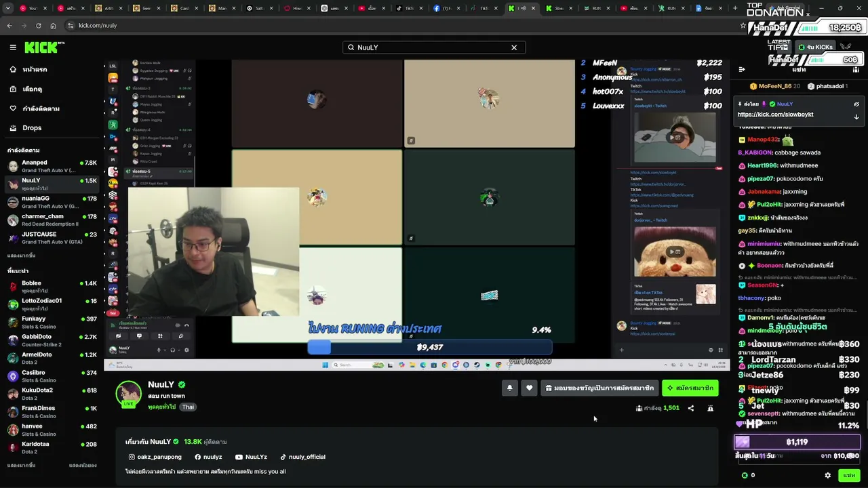The width and height of the screenshot is (868, 488).
Task: Open the browser tab search dropdown
Action: 9,8
